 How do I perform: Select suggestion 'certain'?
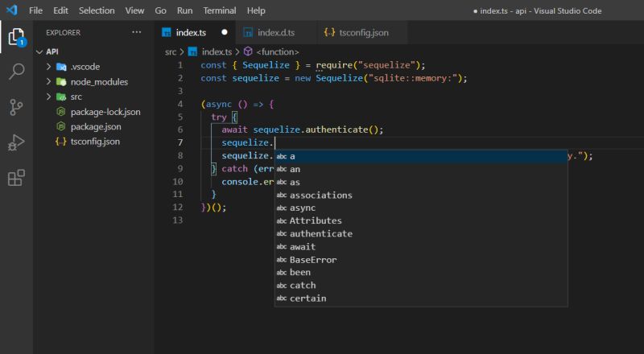point(421,298)
